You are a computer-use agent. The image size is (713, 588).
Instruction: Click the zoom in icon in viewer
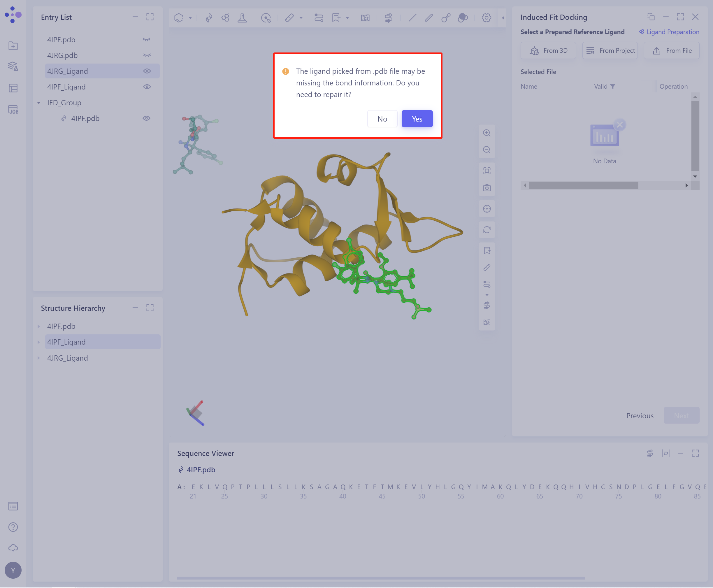tap(487, 133)
